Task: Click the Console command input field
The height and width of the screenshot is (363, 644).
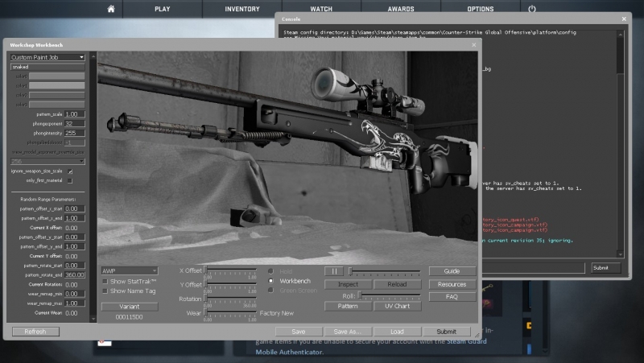Action: click(x=532, y=268)
